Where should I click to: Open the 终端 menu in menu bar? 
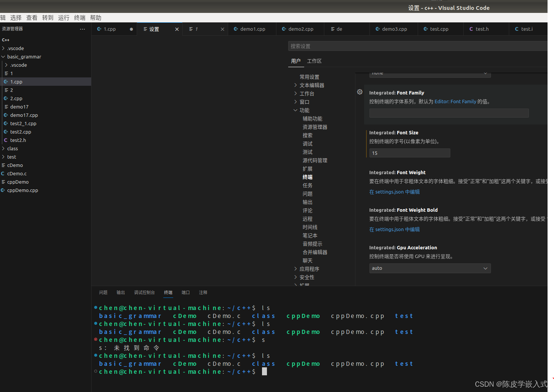point(80,18)
